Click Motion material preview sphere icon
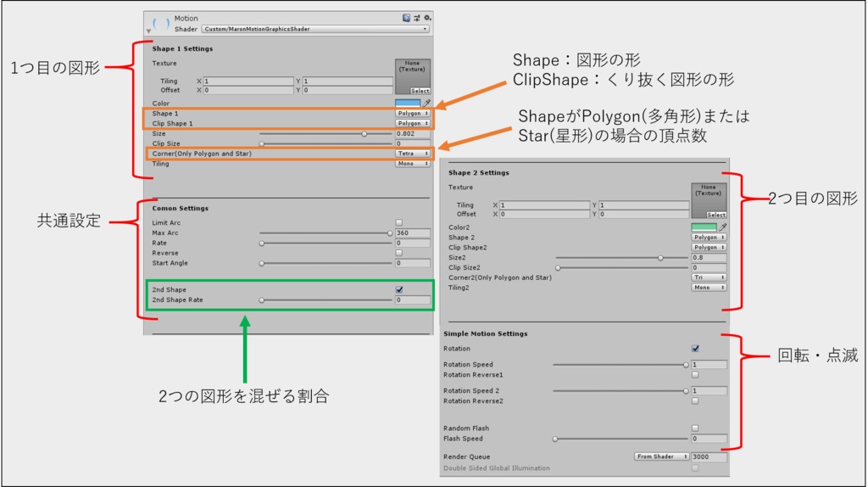868x487 pixels. [161, 24]
